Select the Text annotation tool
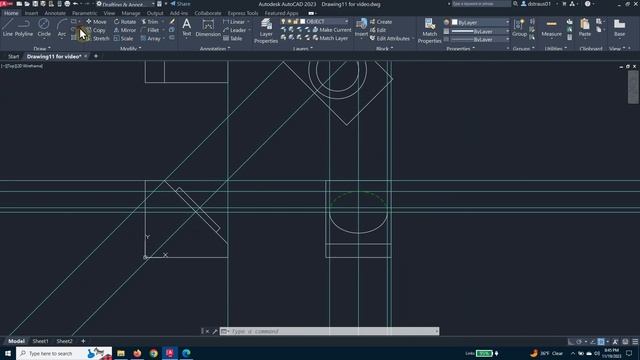Viewport: 640px width, 360px height. [187, 27]
